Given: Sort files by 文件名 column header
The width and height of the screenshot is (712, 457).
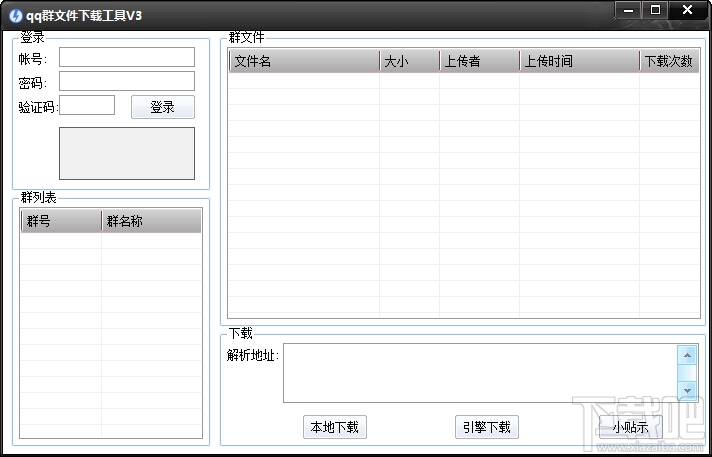Looking at the screenshot, I should click(304, 61).
